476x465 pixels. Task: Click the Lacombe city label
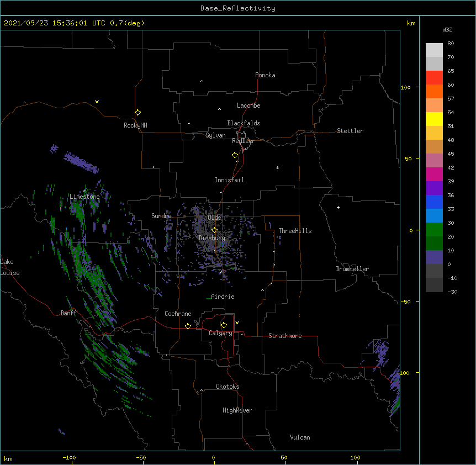248,105
